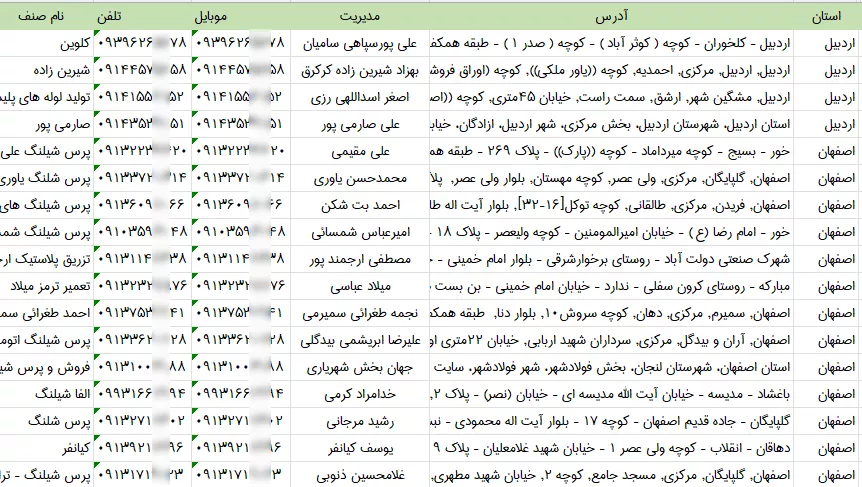
Task: Select trade name cell فروش و پرس
Action: click(47, 367)
